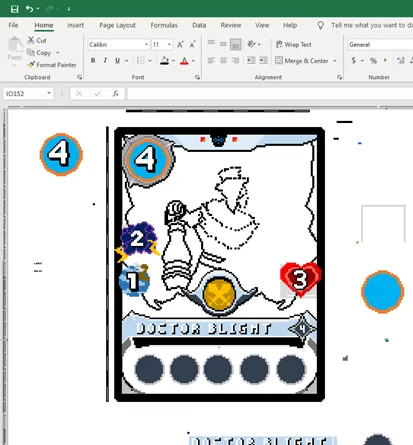Click the Redo arrow in the title bar
Screen dimensions: 413x445
tap(49, 9)
